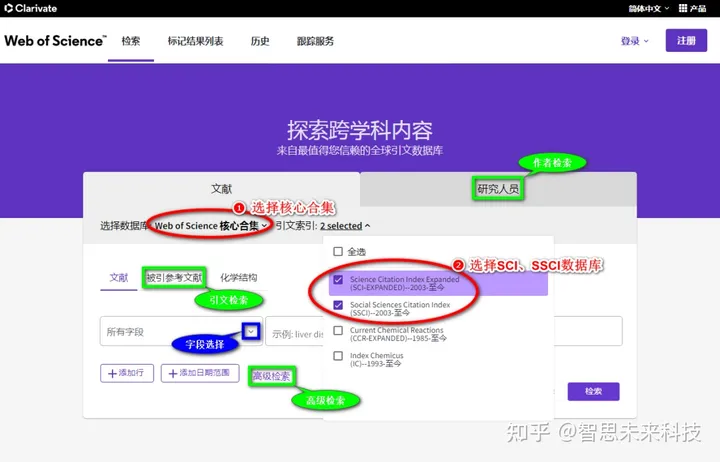Open the 所有字段 field selector arrow
The width and height of the screenshot is (720, 462).
(251, 331)
